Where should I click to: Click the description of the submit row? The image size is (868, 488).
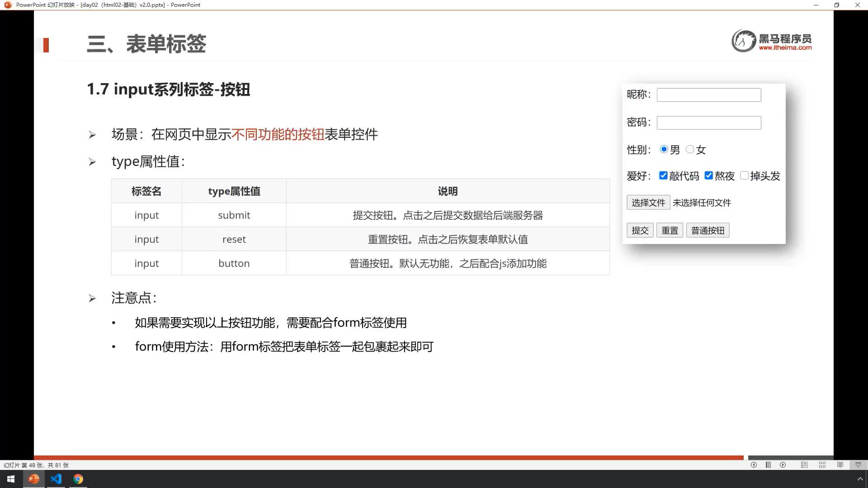448,215
